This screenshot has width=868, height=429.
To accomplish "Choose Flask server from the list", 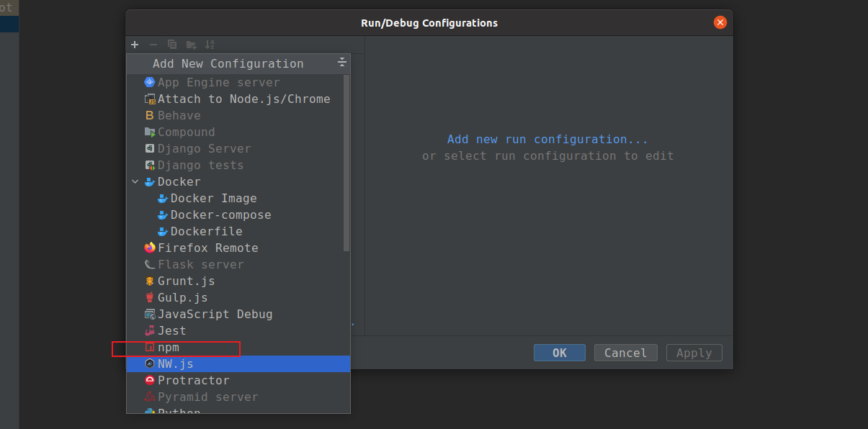I will coord(238,264).
